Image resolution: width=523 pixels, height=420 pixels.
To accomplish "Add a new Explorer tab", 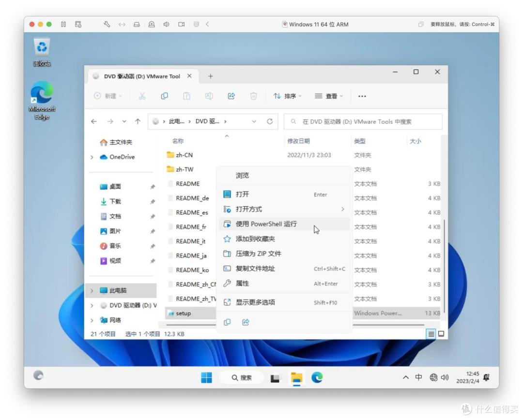I will pyautogui.click(x=211, y=76).
